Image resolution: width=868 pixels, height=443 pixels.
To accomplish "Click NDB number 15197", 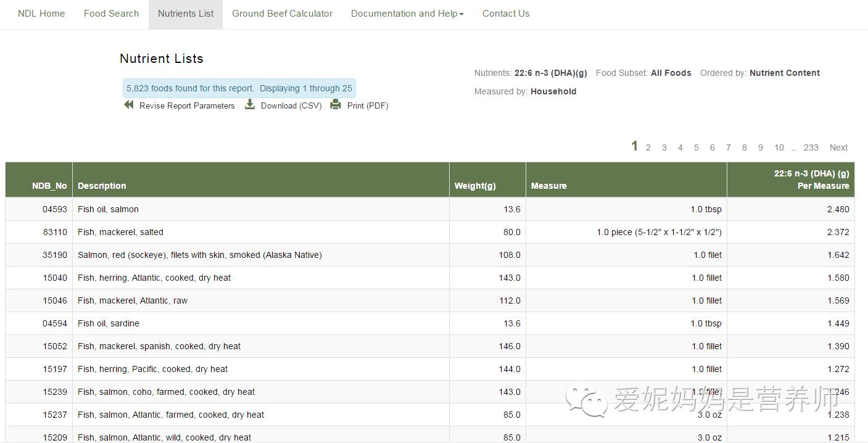I will tap(55, 369).
